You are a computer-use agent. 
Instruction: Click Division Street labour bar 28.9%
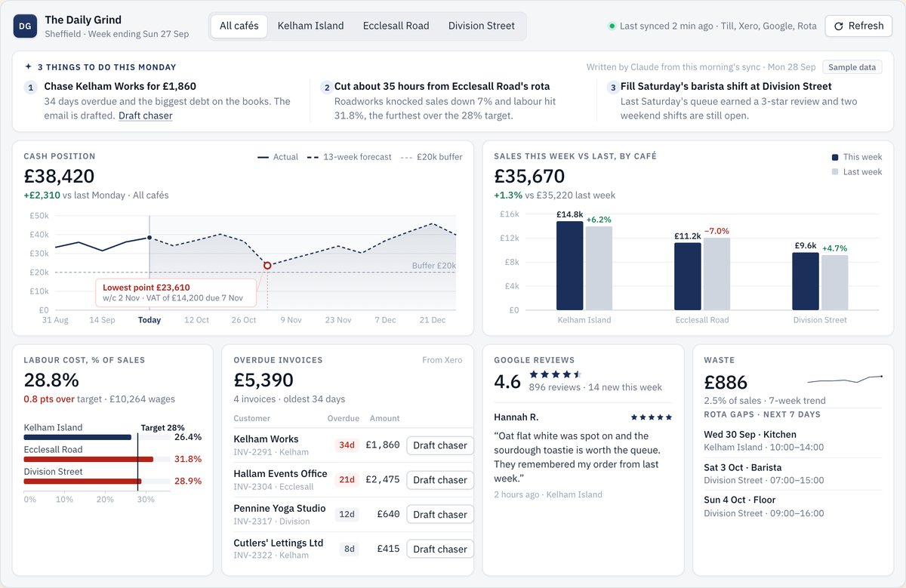point(82,481)
